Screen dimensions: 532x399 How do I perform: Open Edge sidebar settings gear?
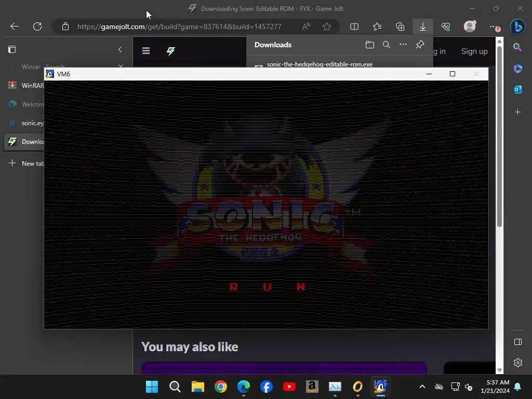518,363
